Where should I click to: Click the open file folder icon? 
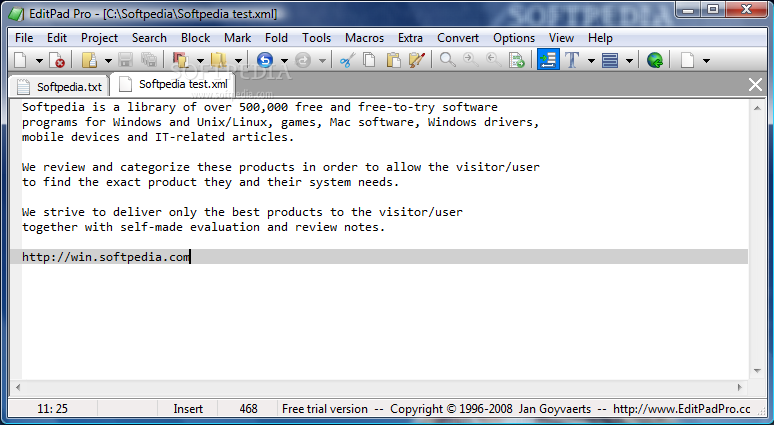pyautogui.click(x=89, y=60)
